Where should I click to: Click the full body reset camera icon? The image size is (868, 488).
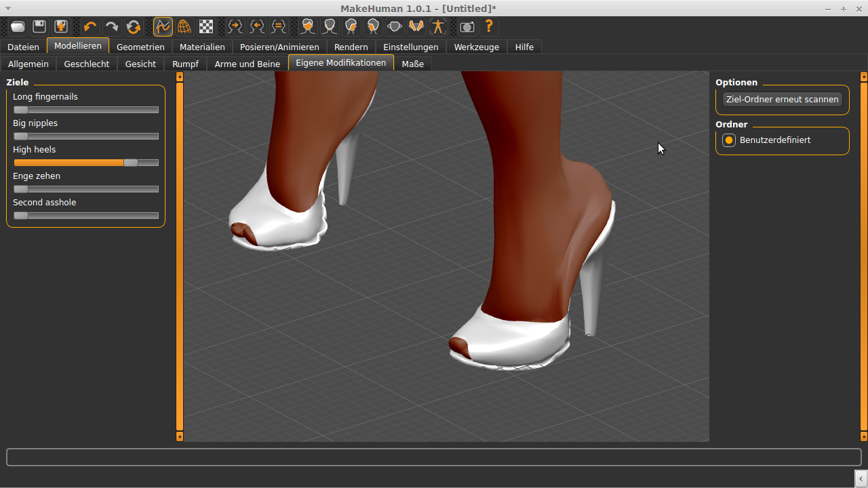[438, 26]
